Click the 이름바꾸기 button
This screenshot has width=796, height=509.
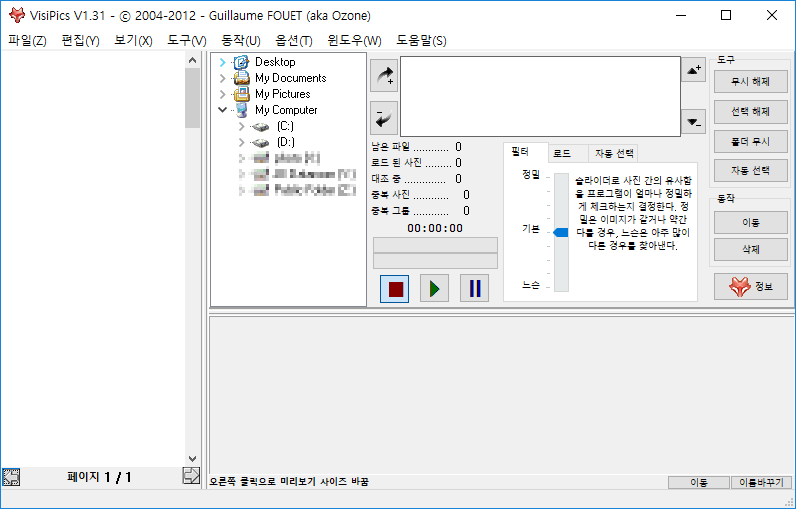[761, 483]
